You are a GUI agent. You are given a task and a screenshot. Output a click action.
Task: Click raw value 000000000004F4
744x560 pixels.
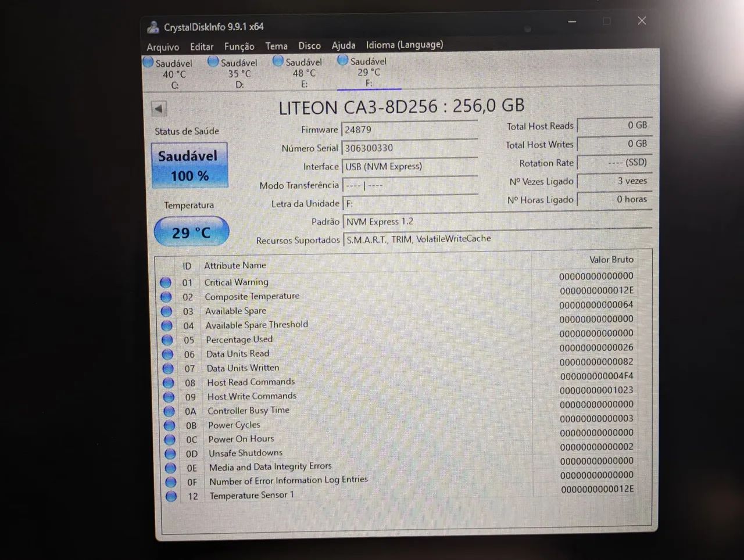pos(596,376)
